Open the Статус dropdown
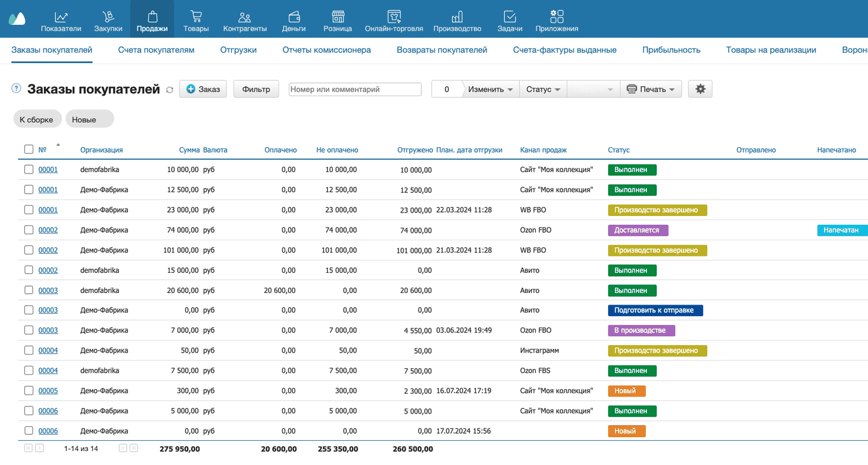Viewport: 868px width, 465px height. 543,89
